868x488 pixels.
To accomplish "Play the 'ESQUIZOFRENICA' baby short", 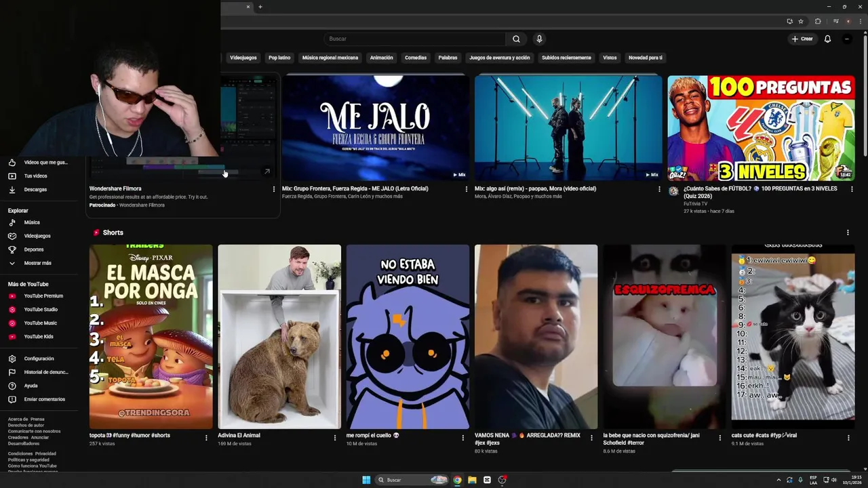I will [665, 337].
